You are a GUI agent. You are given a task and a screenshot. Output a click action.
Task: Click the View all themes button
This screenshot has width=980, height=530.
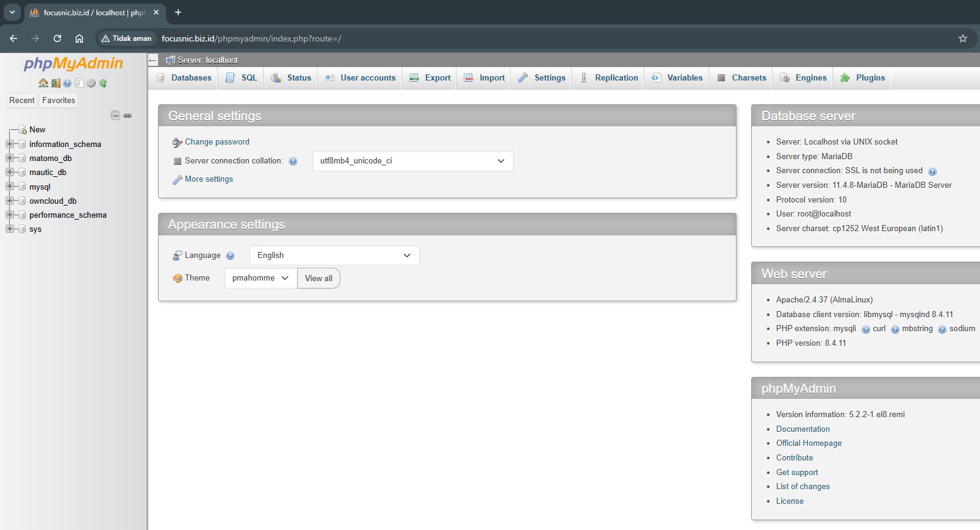click(319, 278)
